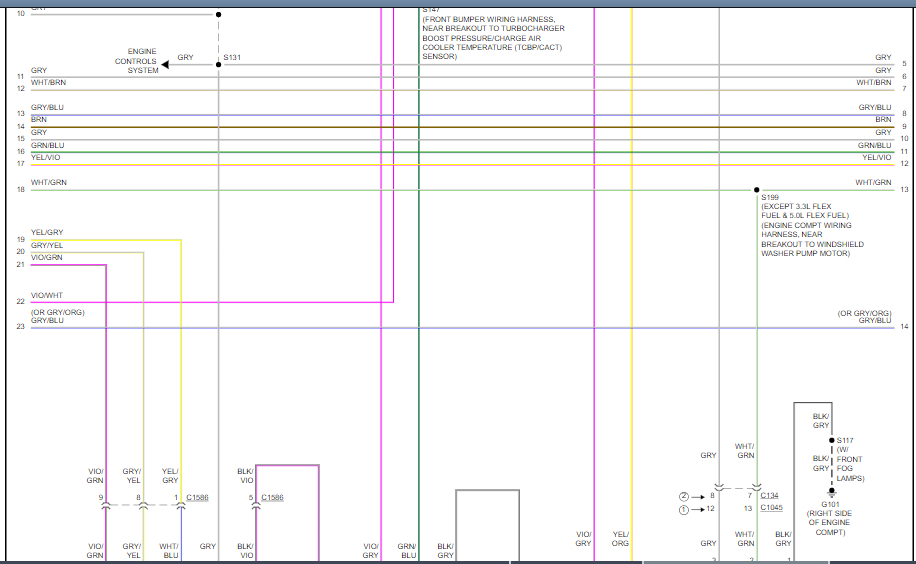Select the GRY label left of S131

185,57
